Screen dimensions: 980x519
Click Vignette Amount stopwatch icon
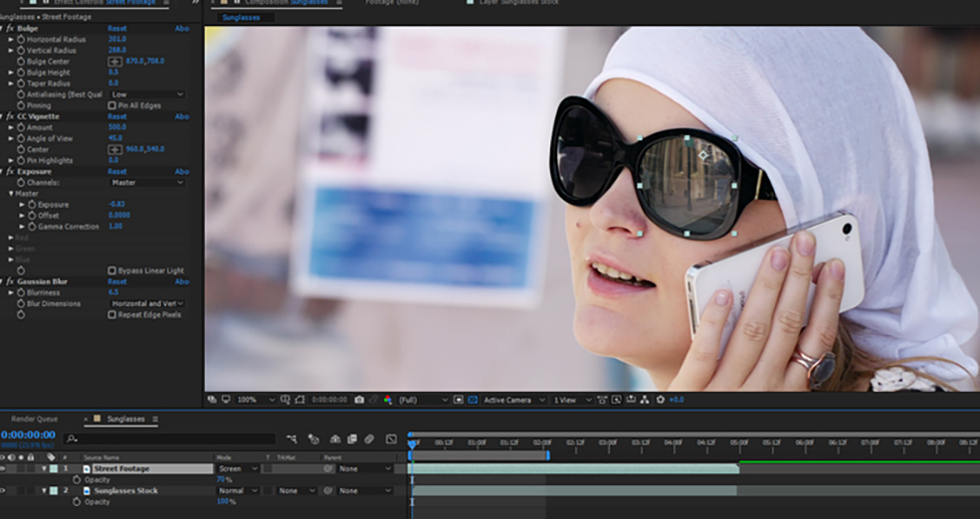point(21,127)
